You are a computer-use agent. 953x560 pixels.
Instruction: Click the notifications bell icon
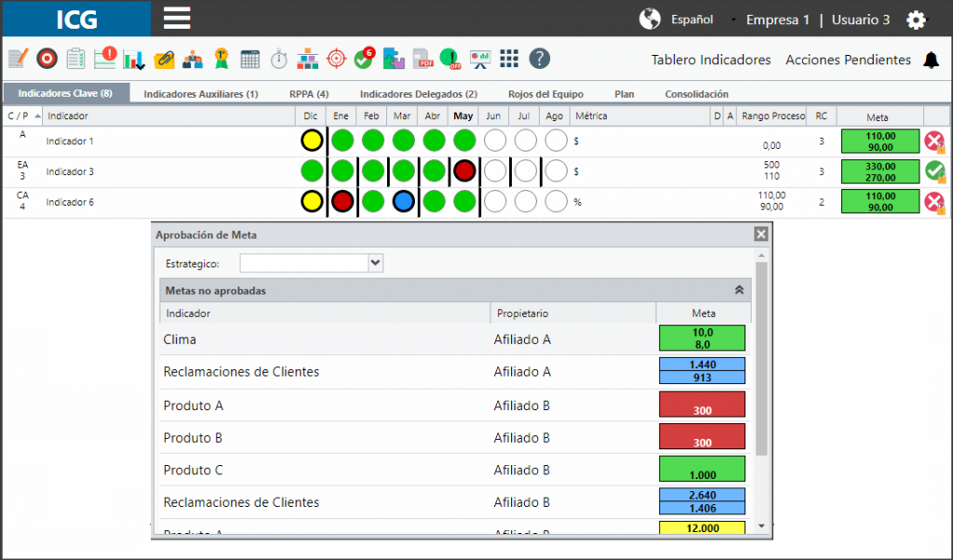tap(931, 60)
